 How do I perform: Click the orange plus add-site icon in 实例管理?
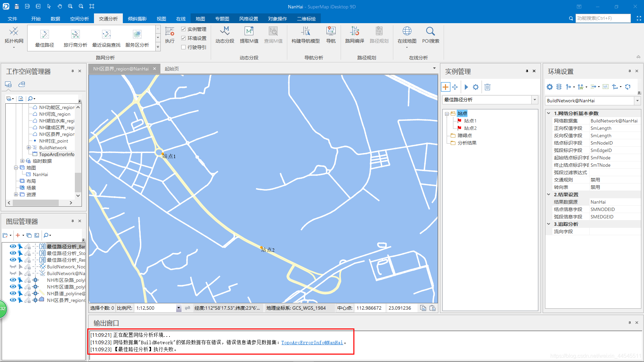445,87
